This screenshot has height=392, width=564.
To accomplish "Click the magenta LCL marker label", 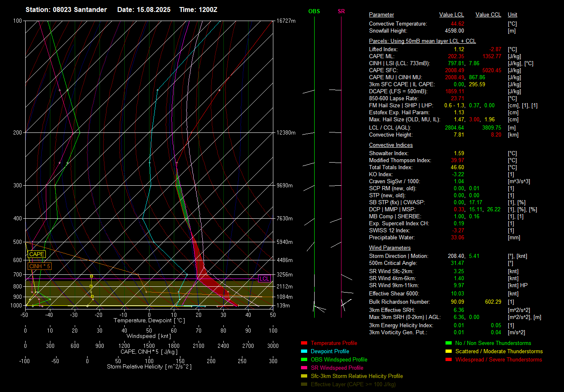I will coord(264,279).
